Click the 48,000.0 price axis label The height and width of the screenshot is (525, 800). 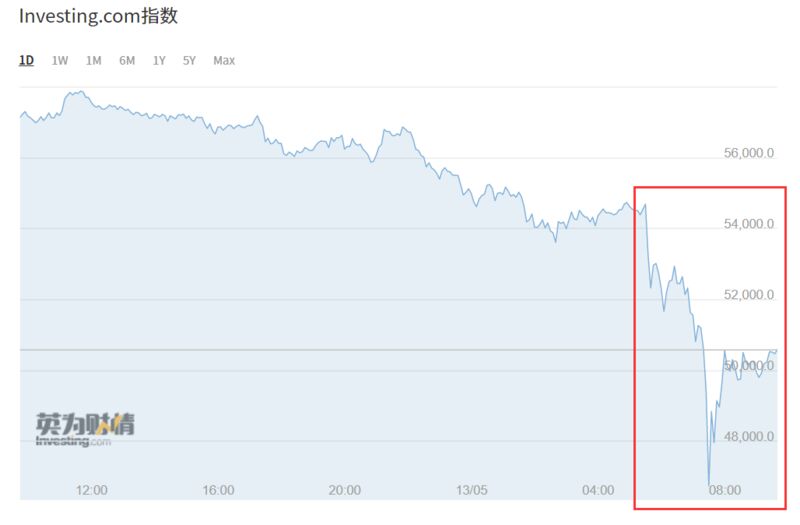pyautogui.click(x=749, y=437)
